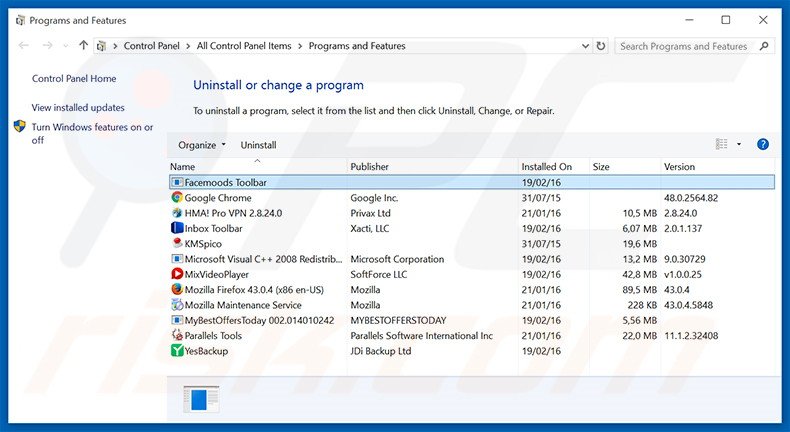790x432 pixels.
Task: Click the MyBestOffersToday icon
Action: [177, 320]
